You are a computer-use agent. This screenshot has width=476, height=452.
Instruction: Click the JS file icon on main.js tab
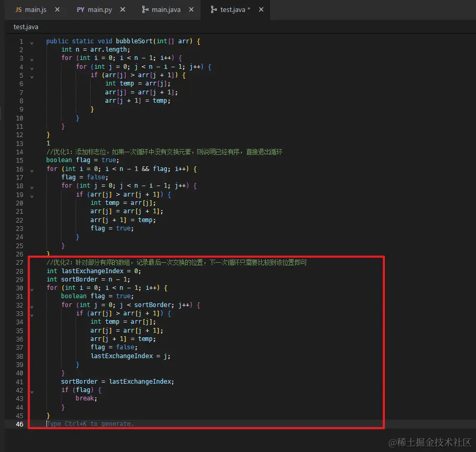pyautogui.click(x=19, y=10)
